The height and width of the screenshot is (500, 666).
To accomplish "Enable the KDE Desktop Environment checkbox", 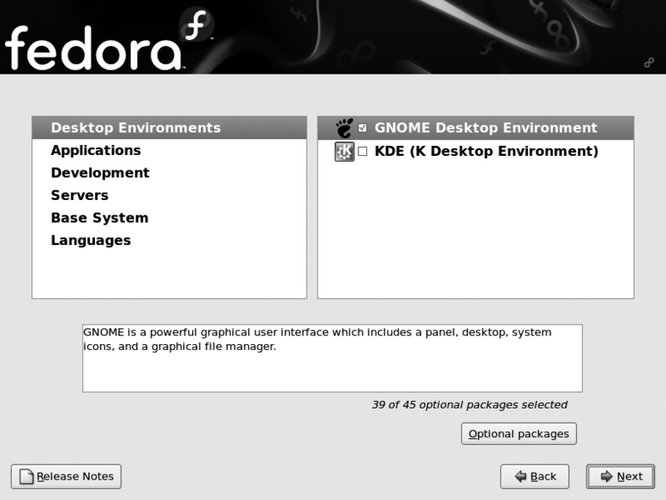I will pos(363,152).
